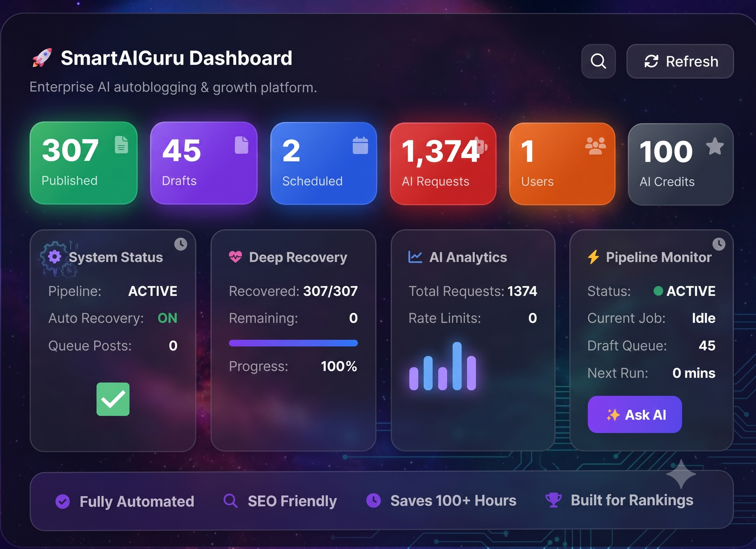
Task: Open the 2 Scheduled stat card
Action: coord(324,164)
